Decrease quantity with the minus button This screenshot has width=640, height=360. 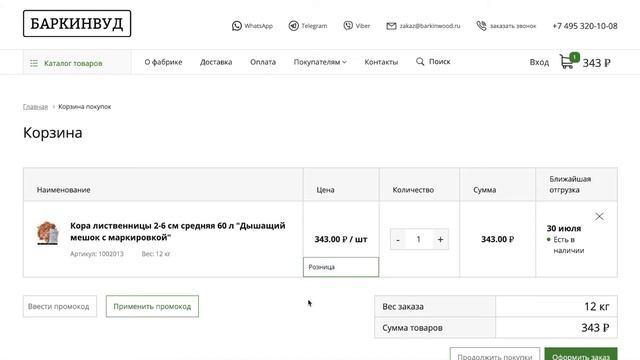(398, 240)
